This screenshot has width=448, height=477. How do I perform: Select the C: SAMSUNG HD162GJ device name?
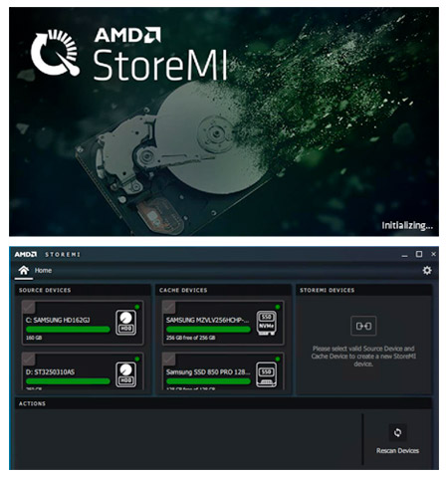58,320
